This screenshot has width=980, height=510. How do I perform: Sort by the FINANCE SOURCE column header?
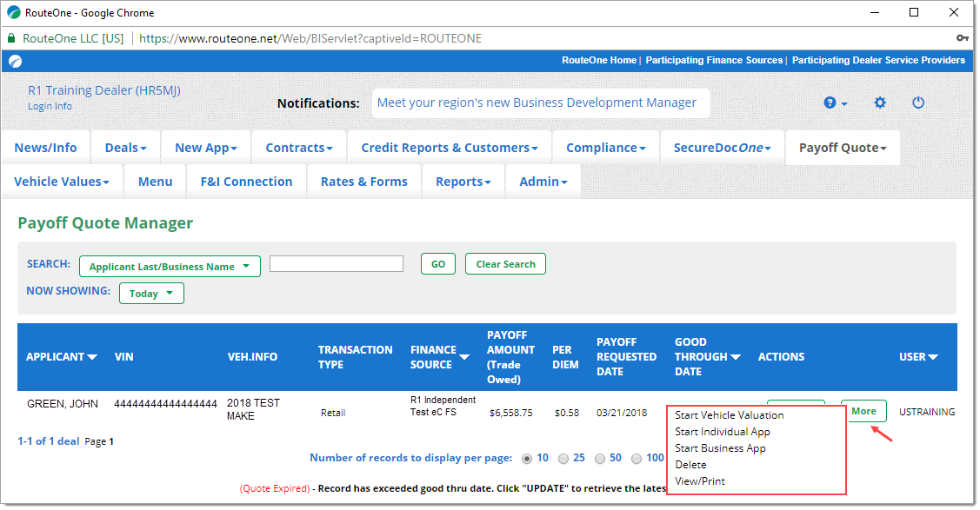click(439, 357)
